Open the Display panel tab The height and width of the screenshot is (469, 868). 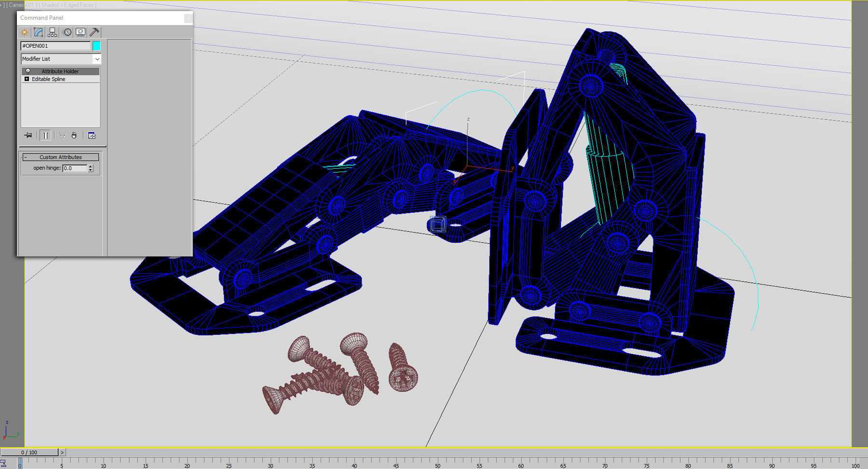pyautogui.click(x=81, y=32)
